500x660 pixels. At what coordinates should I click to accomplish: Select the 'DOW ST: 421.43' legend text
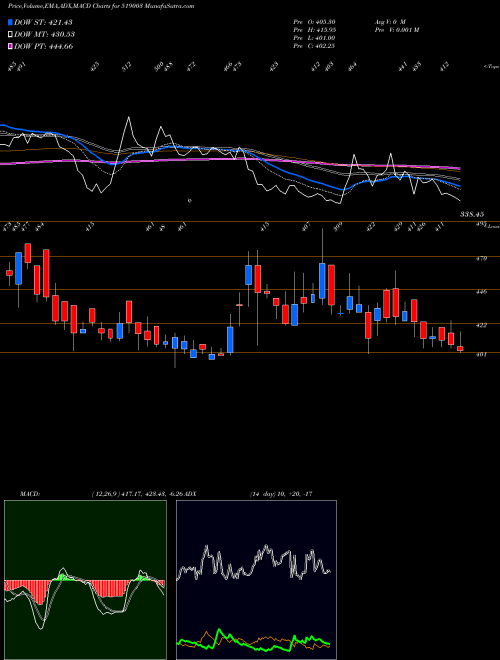pyautogui.click(x=44, y=22)
